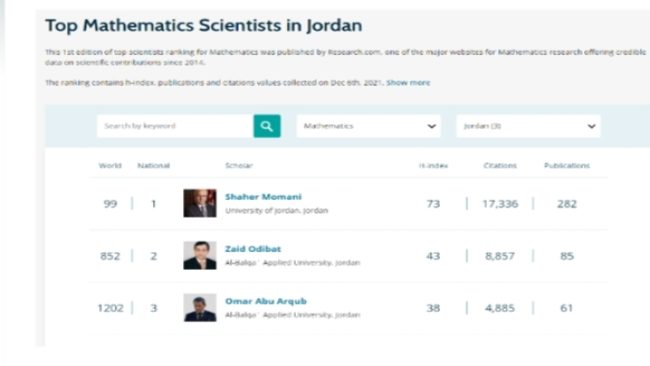Click the Mathematics dropdown chevron arrow
The width and height of the screenshot is (650, 366).
tap(432, 126)
